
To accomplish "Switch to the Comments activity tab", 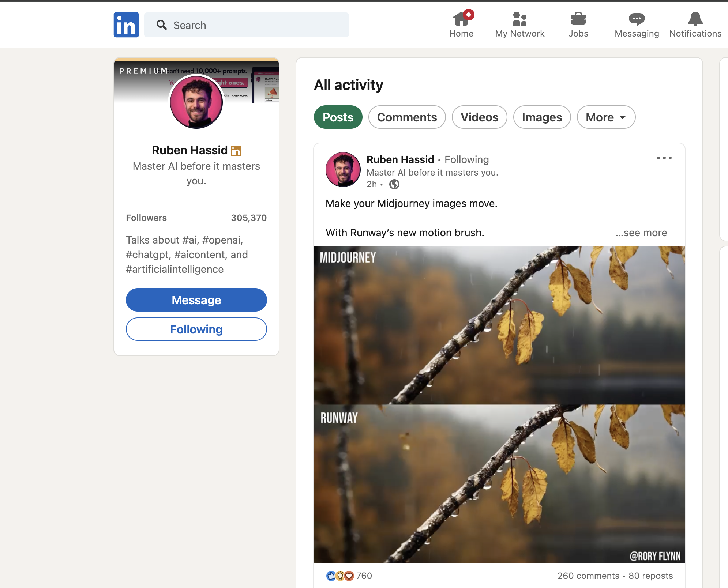I will [407, 117].
